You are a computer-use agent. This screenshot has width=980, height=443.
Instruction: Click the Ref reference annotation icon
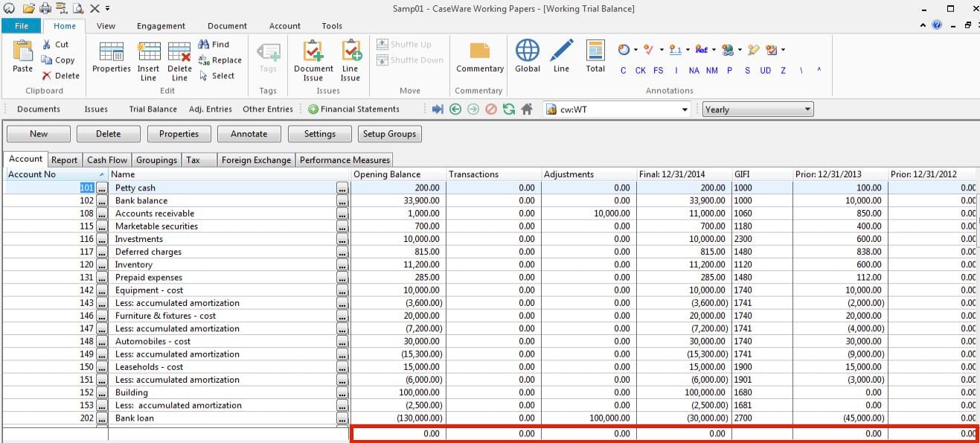[x=701, y=50]
